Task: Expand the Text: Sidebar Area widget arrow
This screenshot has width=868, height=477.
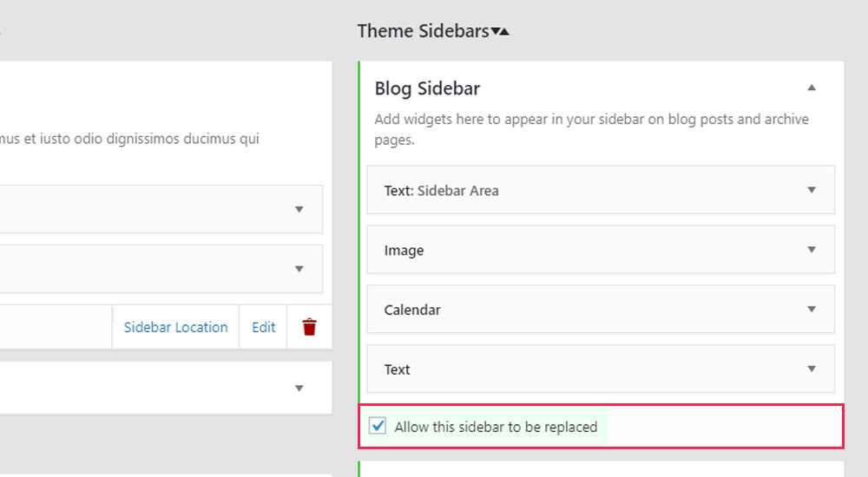Action: click(811, 190)
